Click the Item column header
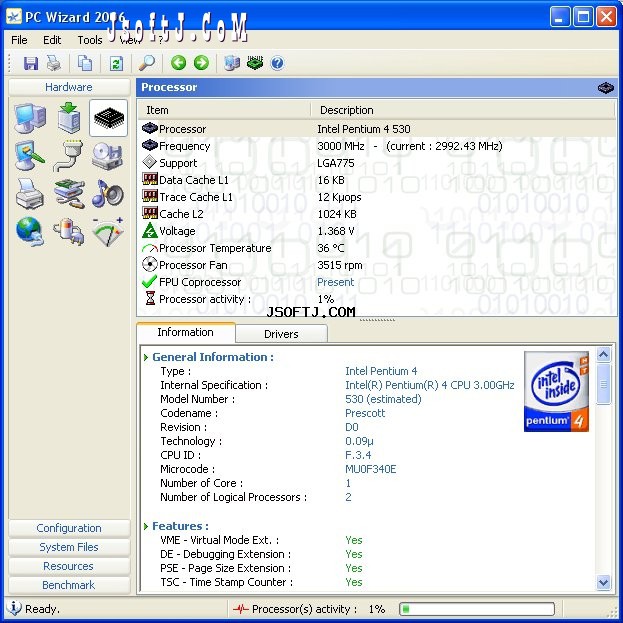 pos(224,110)
